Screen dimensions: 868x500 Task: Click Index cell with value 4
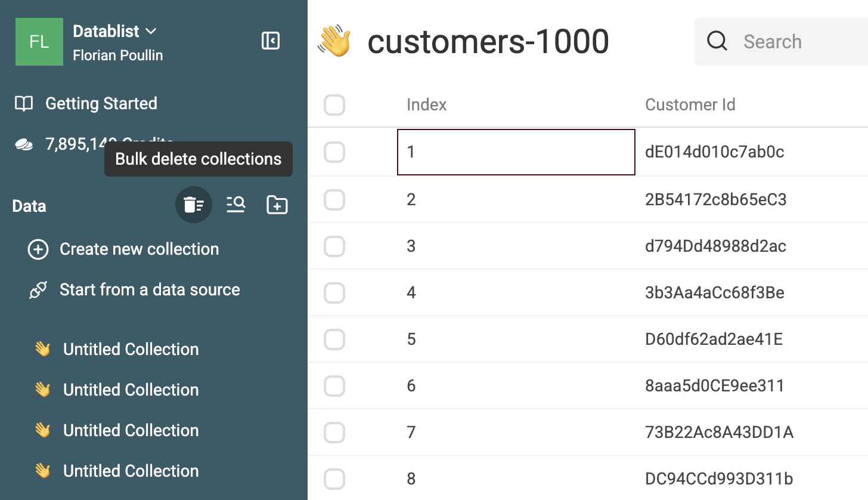coord(516,292)
